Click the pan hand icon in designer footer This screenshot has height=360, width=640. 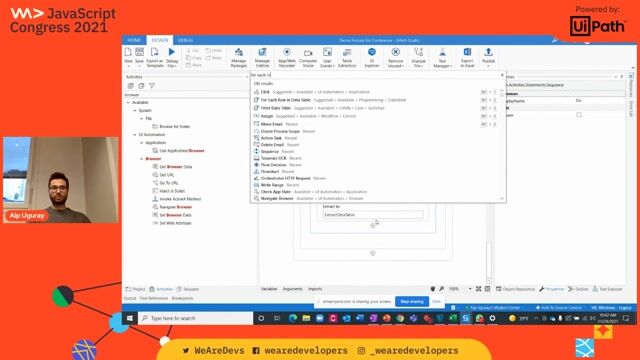tap(433, 289)
